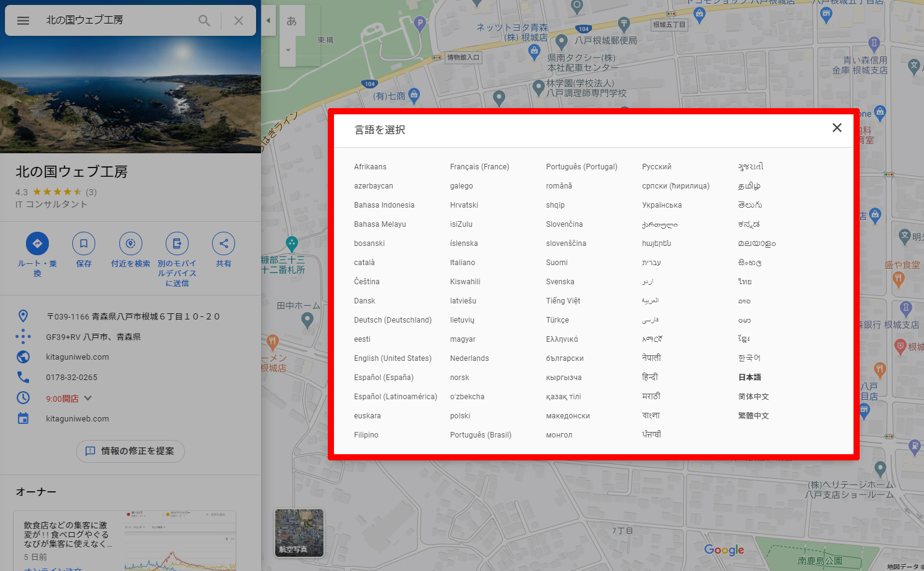Open the あ input tools dropdown arrow
Viewport: 924px width, 571px height.
coord(288,50)
